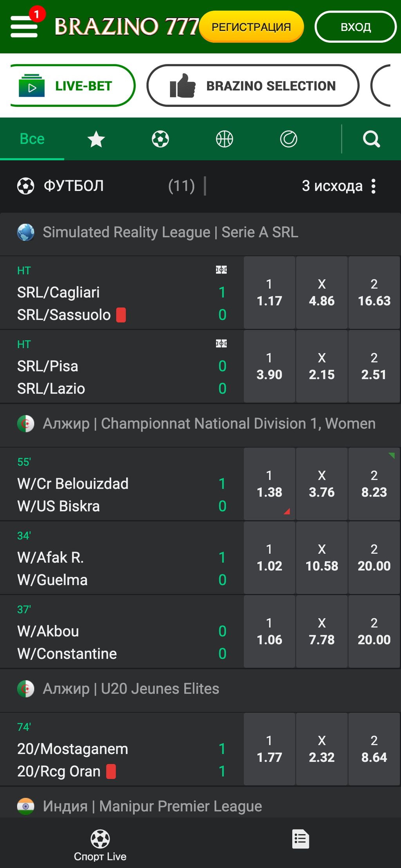This screenshot has width=401, height=868.
Task: Filter events by football icon
Action: (160, 139)
